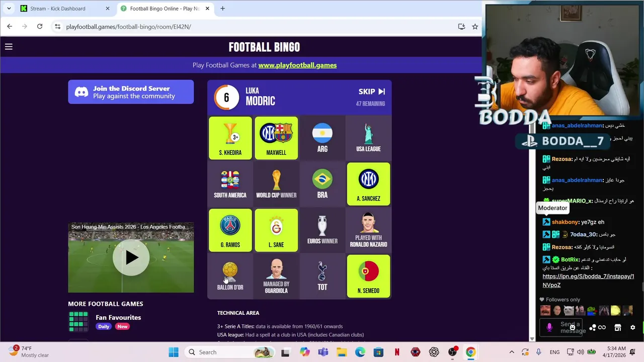The width and height of the screenshot is (644, 362).
Task: Click the purple microphone icon in chat
Action: [x=549, y=327]
